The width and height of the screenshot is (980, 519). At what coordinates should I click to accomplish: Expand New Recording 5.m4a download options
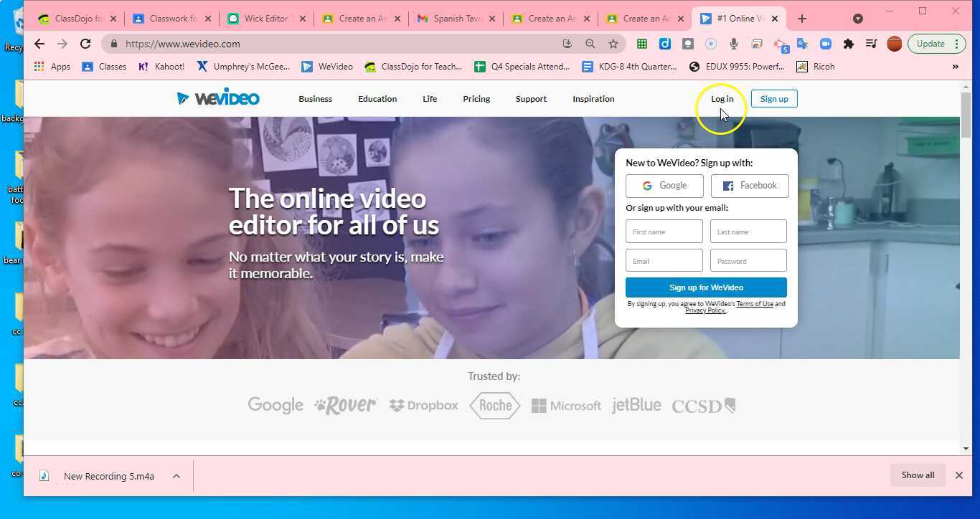(x=176, y=476)
